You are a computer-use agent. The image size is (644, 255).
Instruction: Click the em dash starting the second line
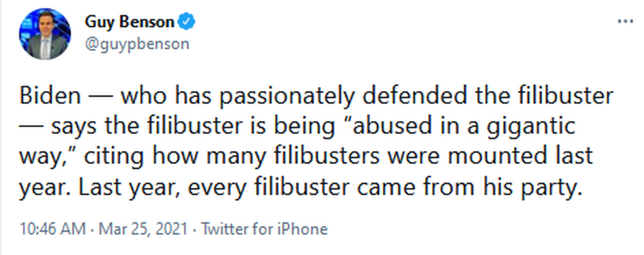coord(31,126)
